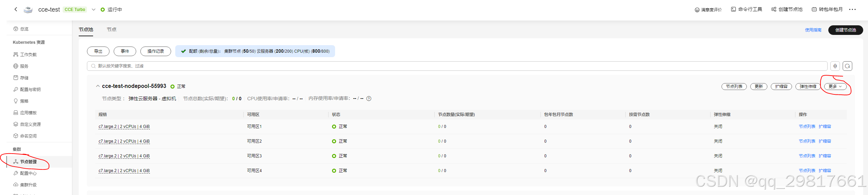The height and width of the screenshot is (195, 868).
Task: Click the black 创建节点池 button
Action: pyautogui.click(x=845, y=30)
